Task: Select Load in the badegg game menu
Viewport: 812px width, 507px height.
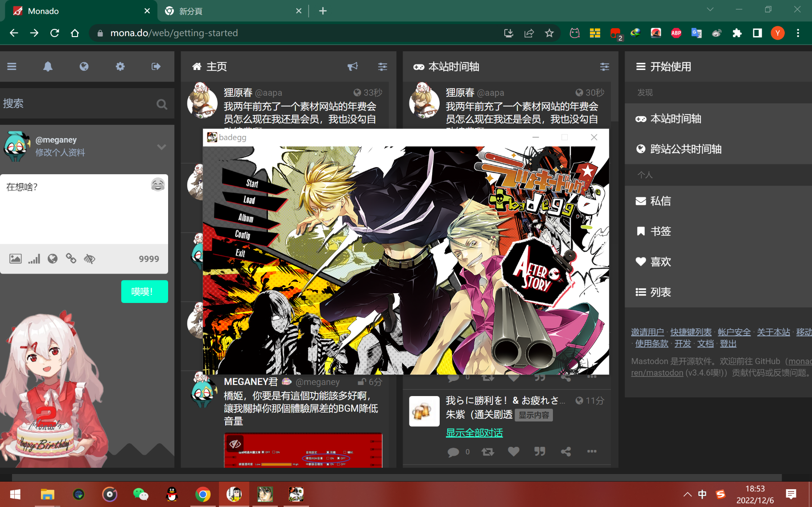Action: pyautogui.click(x=249, y=200)
